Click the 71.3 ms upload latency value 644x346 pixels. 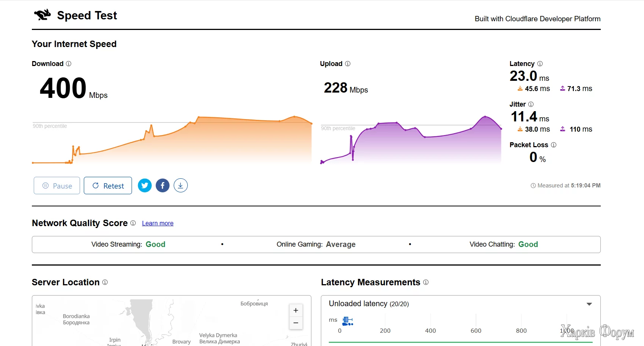click(580, 89)
